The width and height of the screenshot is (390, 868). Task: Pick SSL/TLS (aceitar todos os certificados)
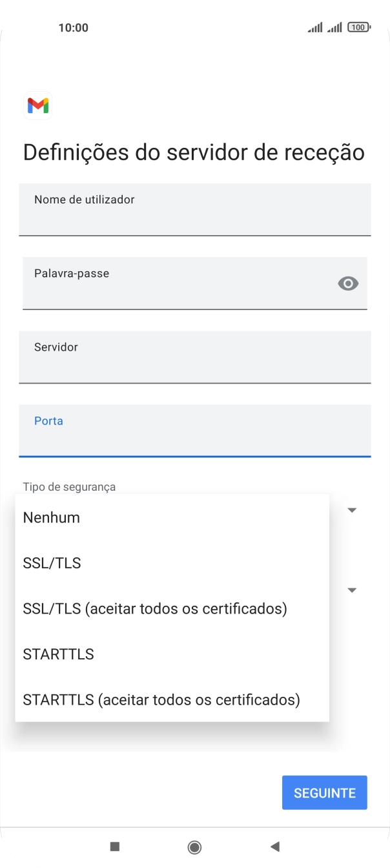coord(154,608)
